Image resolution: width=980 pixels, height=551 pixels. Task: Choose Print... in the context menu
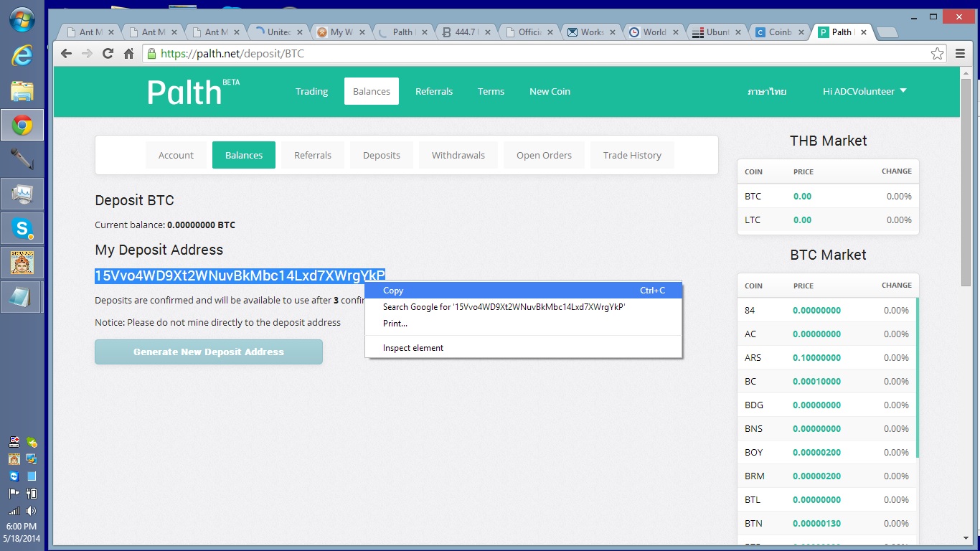click(523, 324)
